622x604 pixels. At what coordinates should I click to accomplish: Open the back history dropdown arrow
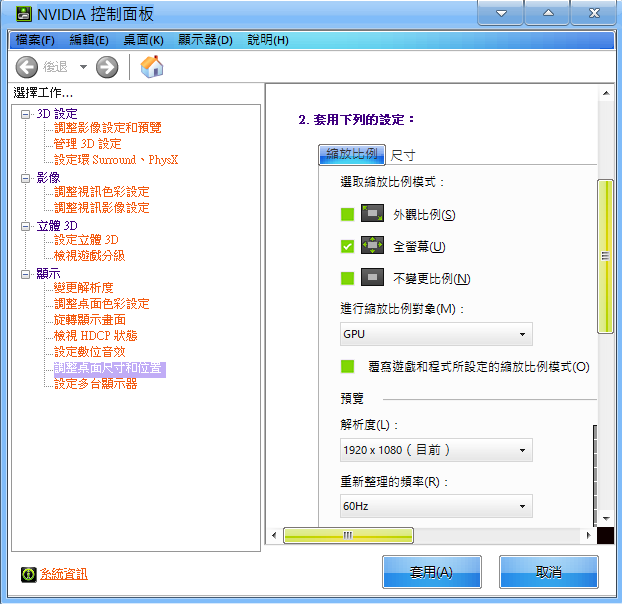[x=83, y=67]
